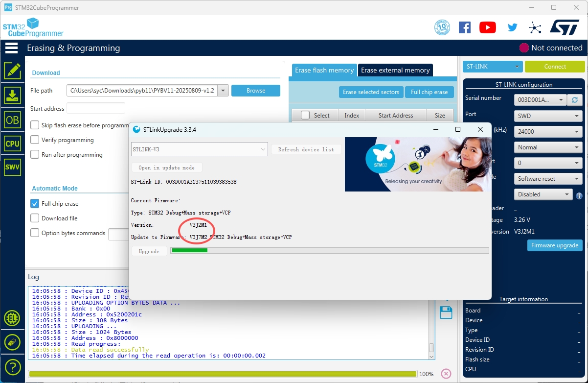Image resolution: width=588 pixels, height=383 pixels.
Task: Click Index column header
Action: tap(352, 116)
